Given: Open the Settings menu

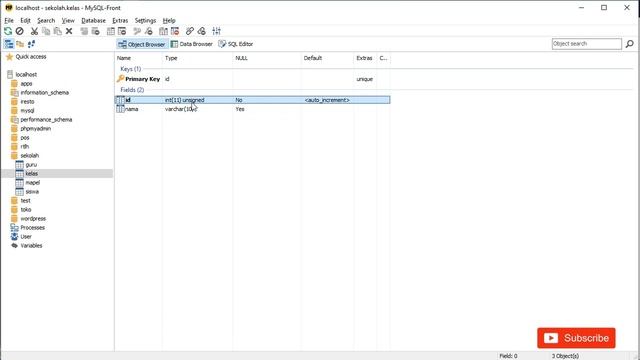Looking at the screenshot, I should point(145,20).
